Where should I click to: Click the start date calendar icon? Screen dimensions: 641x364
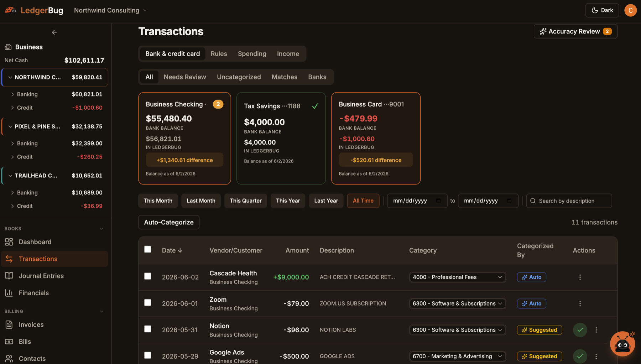point(438,201)
